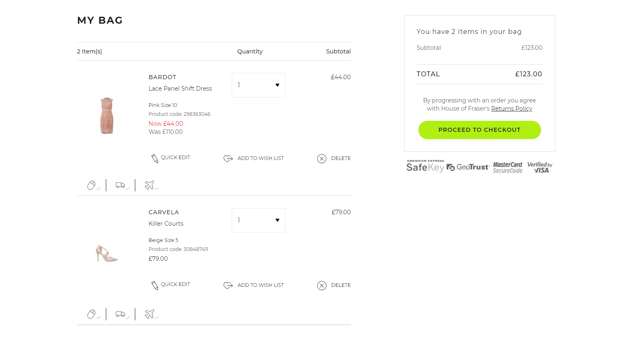This screenshot has width=626, height=364.
Task: Click the CARVELA brand name
Action: point(164,212)
